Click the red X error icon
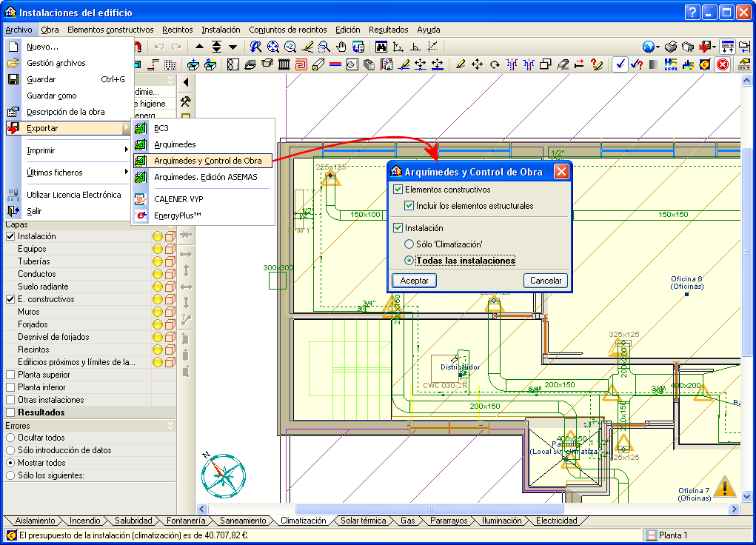The image size is (756, 545). 722,64
